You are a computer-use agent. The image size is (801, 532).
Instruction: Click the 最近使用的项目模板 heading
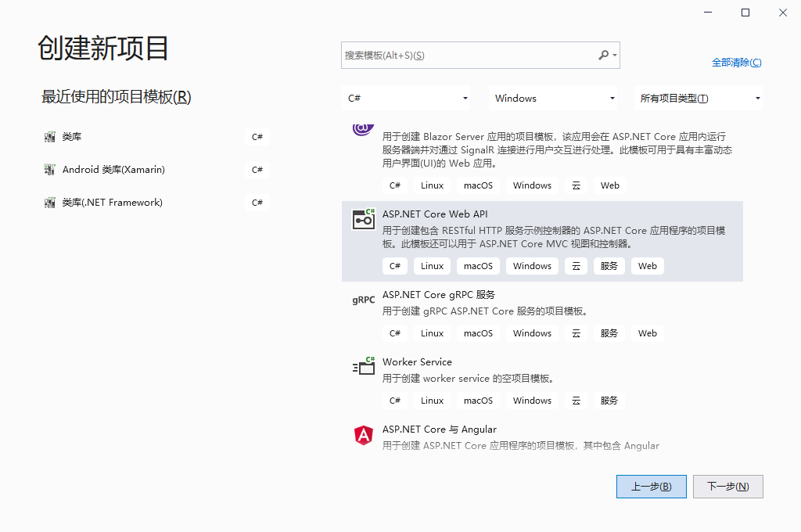[116, 96]
